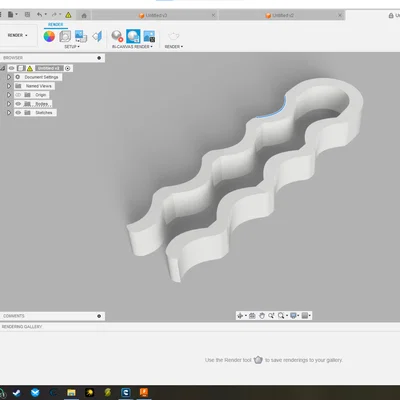Expand the Document Settings tree node
Image resolution: width=400 pixels, height=400 pixels.
pos(9,77)
